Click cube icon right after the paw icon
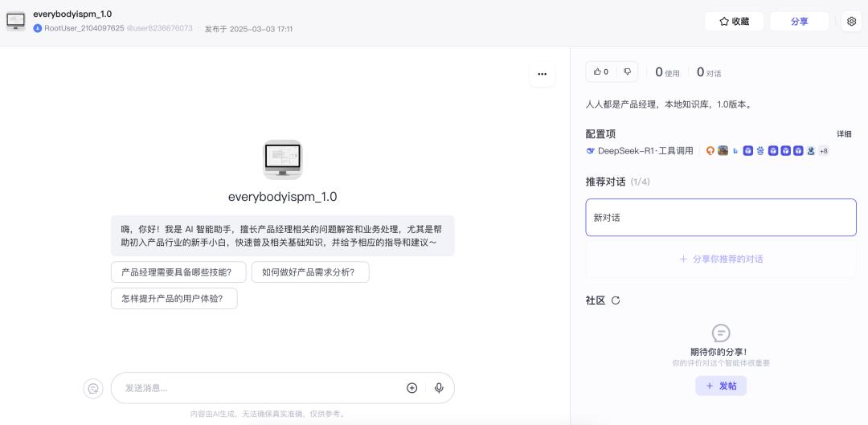This screenshot has height=425, width=868. coord(773,150)
